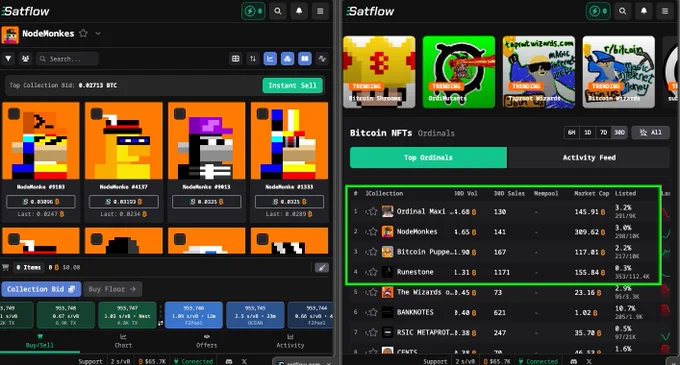
Task: Click Discord icon in right status bar
Action: pos(574,361)
